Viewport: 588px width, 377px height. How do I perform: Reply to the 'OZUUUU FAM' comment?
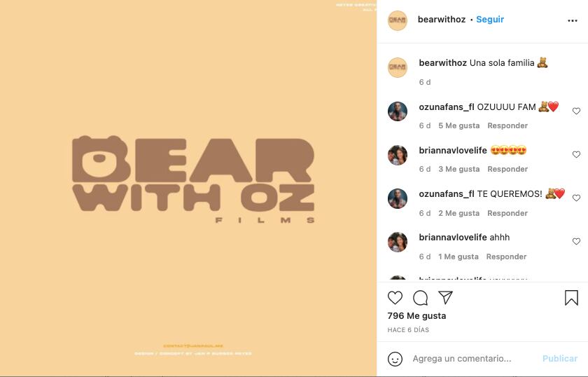coord(507,126)
